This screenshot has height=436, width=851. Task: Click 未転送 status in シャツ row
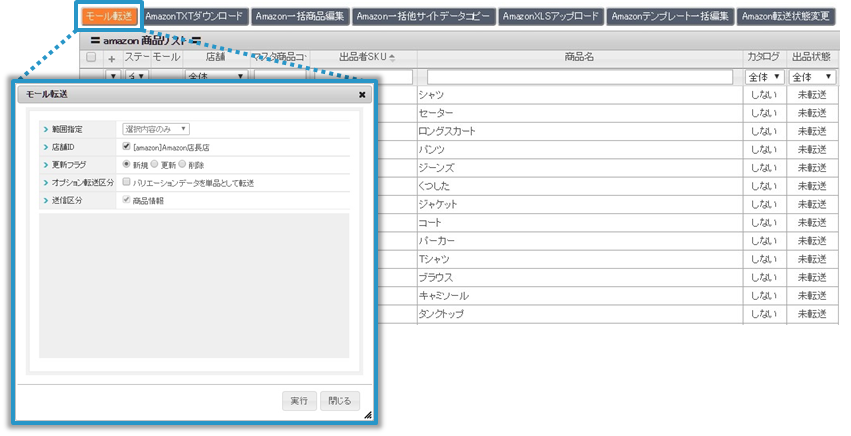pyautogui.click(x=812, y=95)
